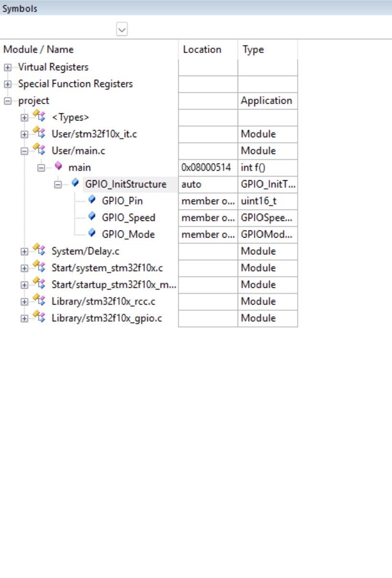392x578 pixels.
Task: Select the Start/system_stm32f10x.c module entry
Action: point(107,268)
